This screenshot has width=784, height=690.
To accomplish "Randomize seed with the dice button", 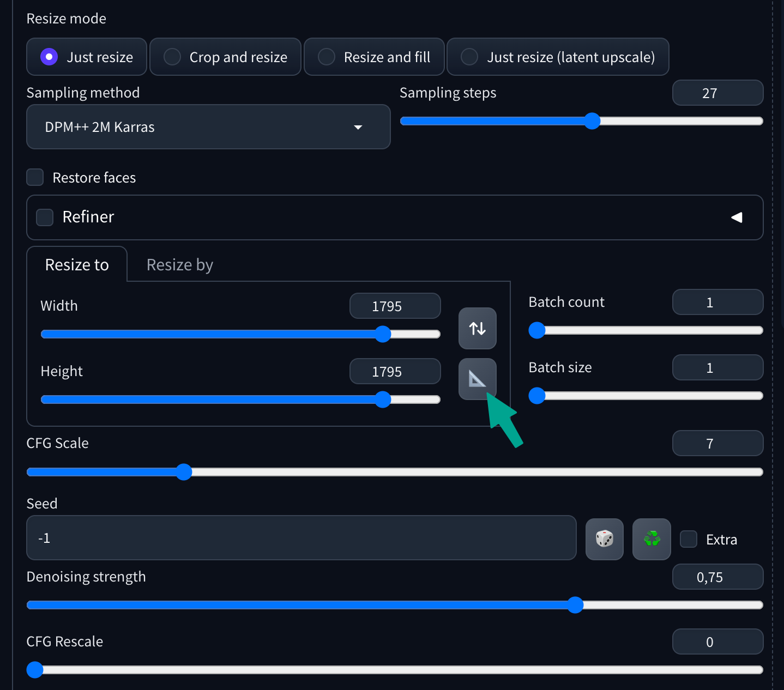I will [605, 539].
